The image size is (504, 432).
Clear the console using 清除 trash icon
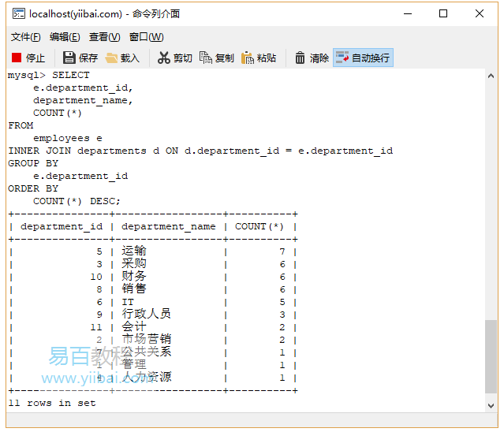[x=312, y=58]
